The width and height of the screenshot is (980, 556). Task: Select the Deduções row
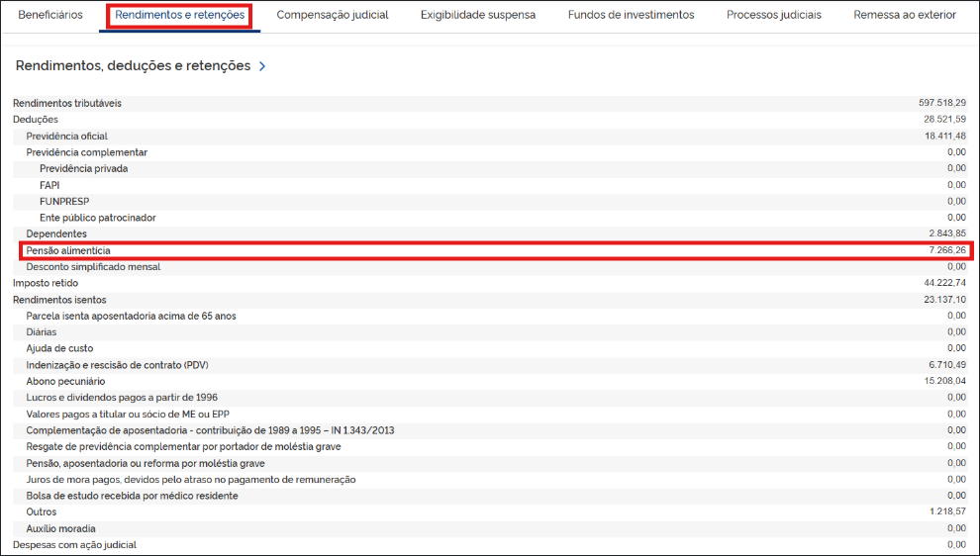coord(490,120)
